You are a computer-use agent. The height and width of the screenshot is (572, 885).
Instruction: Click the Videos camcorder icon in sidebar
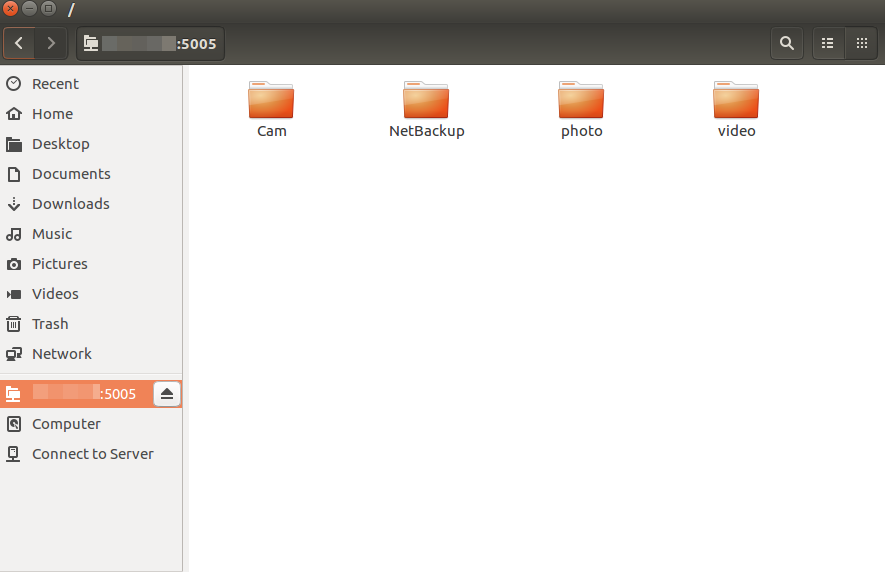point(14,294)
